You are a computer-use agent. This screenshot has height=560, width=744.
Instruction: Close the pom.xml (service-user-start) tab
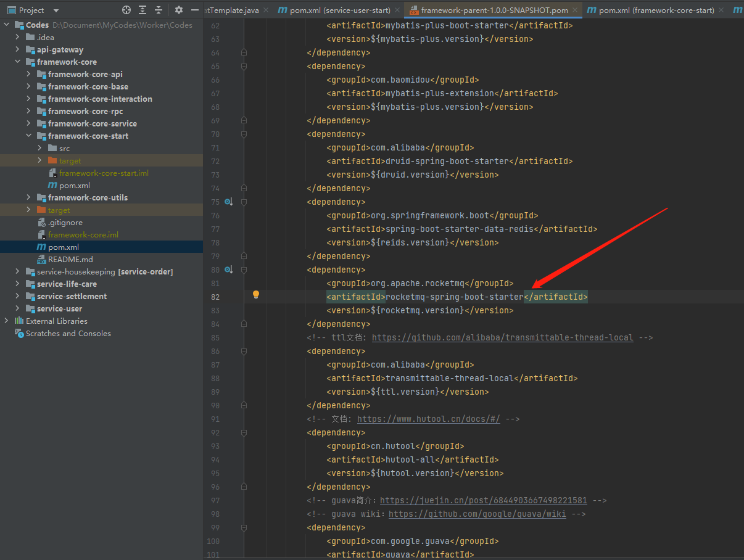[397, 10]
